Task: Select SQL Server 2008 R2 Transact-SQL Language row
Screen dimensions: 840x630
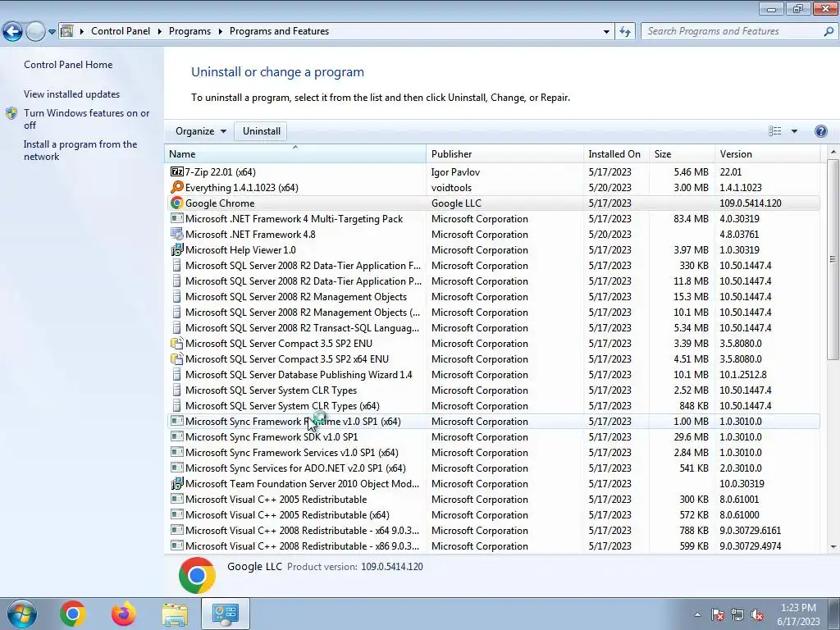Action: (x=493, y=328)
